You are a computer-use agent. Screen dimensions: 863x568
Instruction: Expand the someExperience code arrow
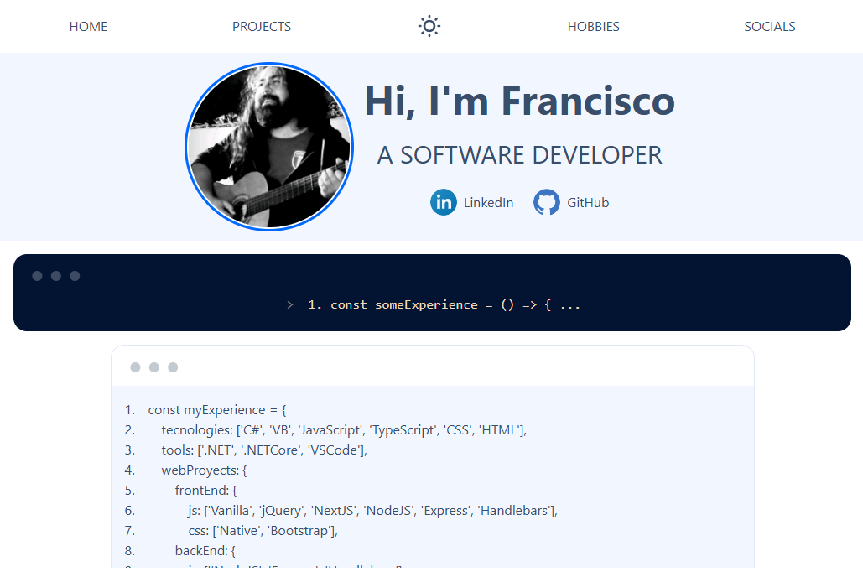click(x=290, y=305)
